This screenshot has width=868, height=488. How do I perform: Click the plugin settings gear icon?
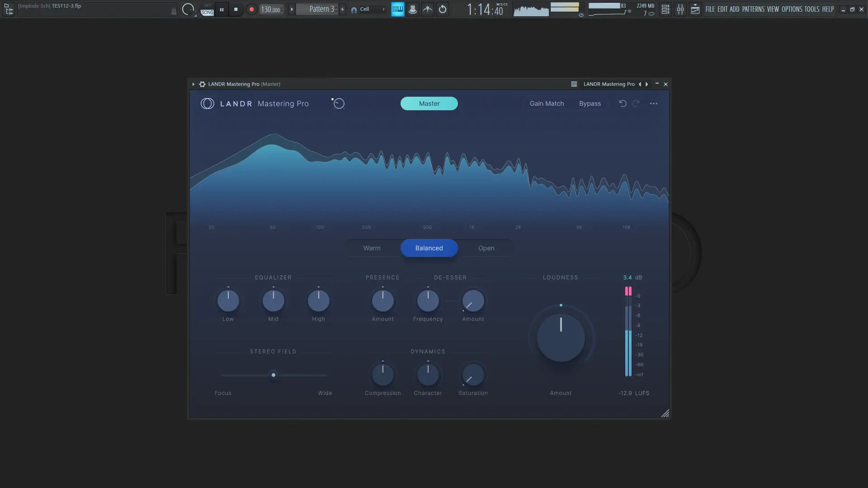[x=202, y=84]
